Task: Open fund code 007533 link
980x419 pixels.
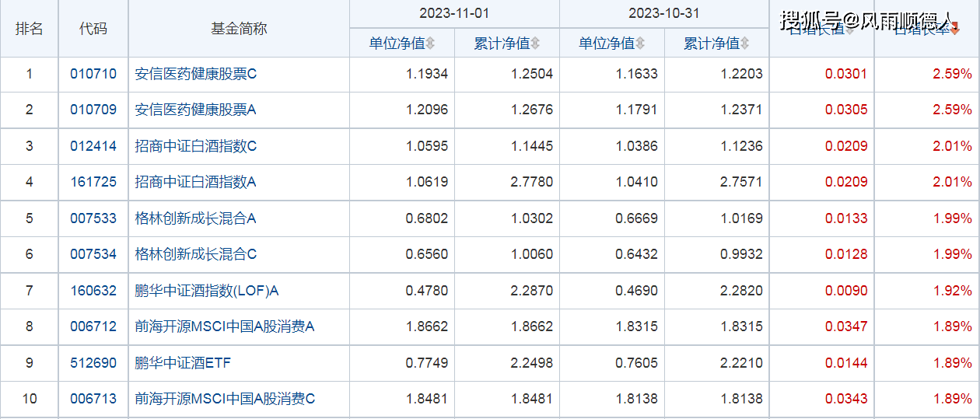Action: [93, 218]
